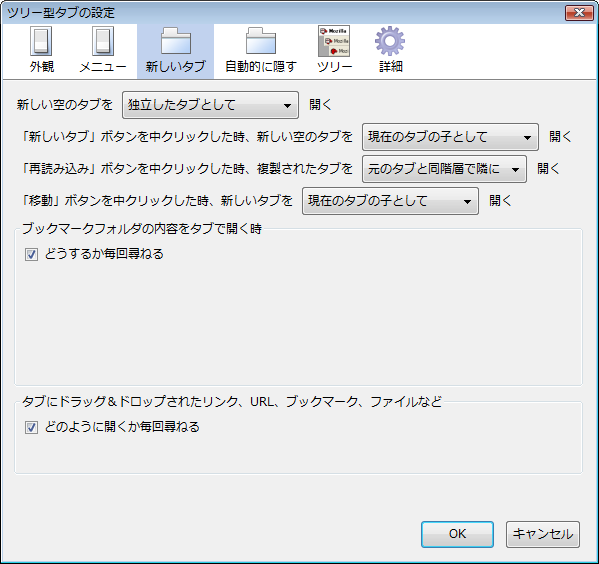Viewport: 599px width, 564px height.
Task: Click the どうするか毎回尋ねる label text
Action: (104, 254)
